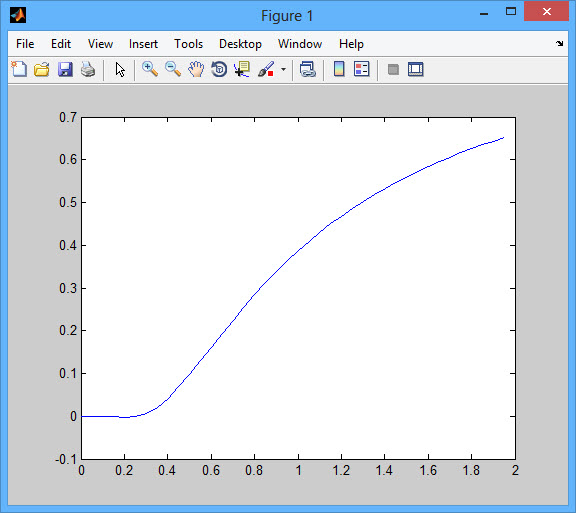This screenshot has height=513, width=576.
Task: Hide plot tools with the gray square icon
Action: 393,69
